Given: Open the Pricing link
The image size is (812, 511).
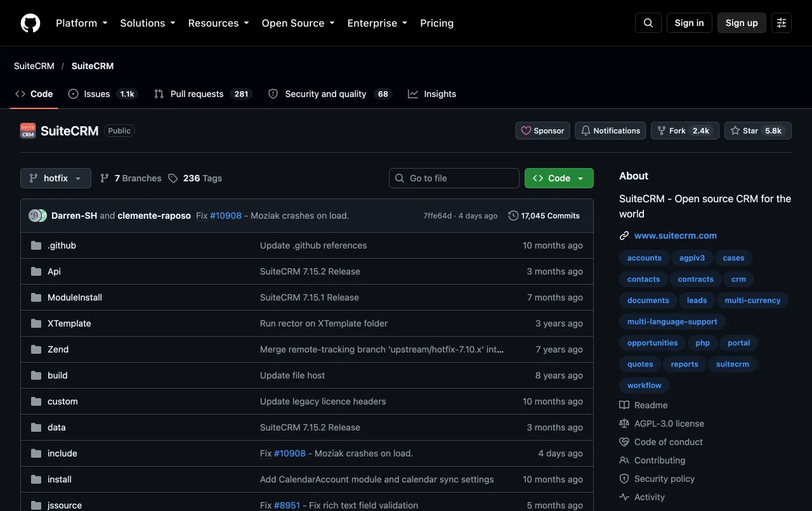Looking at the screenshot, I should point(436,23).
